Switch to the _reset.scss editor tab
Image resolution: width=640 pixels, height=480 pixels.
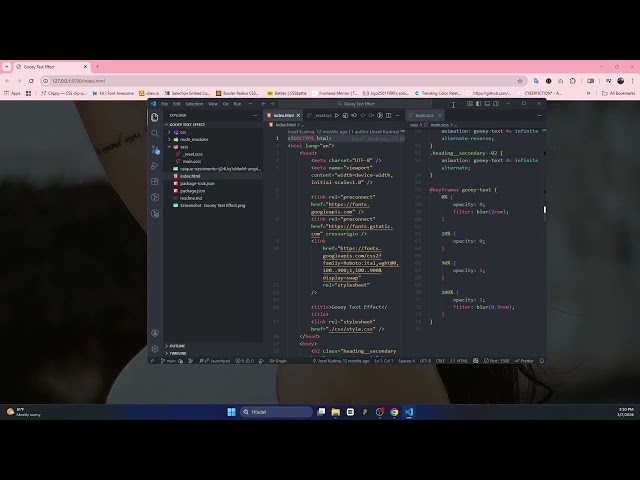(x=320, y=116)
